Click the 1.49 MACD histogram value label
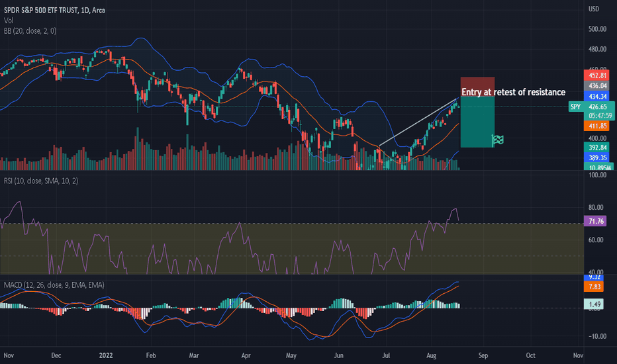 pyautogui.click(x=594, y=304)
